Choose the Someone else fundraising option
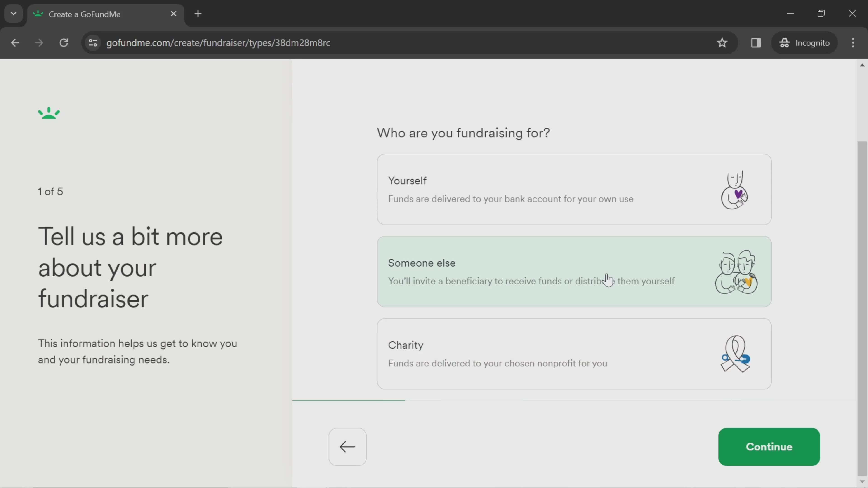868x488 pixels. coord(574,272)
